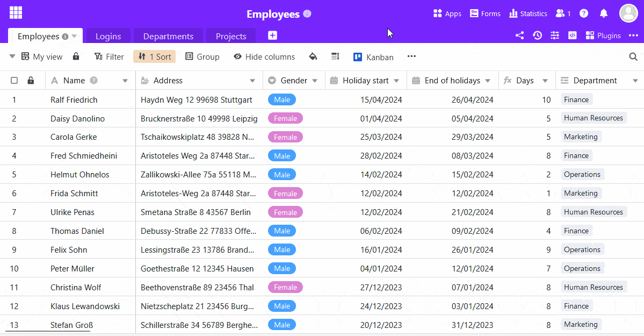Switch to the Departments tab
The image size is (644, 336).
pos(168,36)
